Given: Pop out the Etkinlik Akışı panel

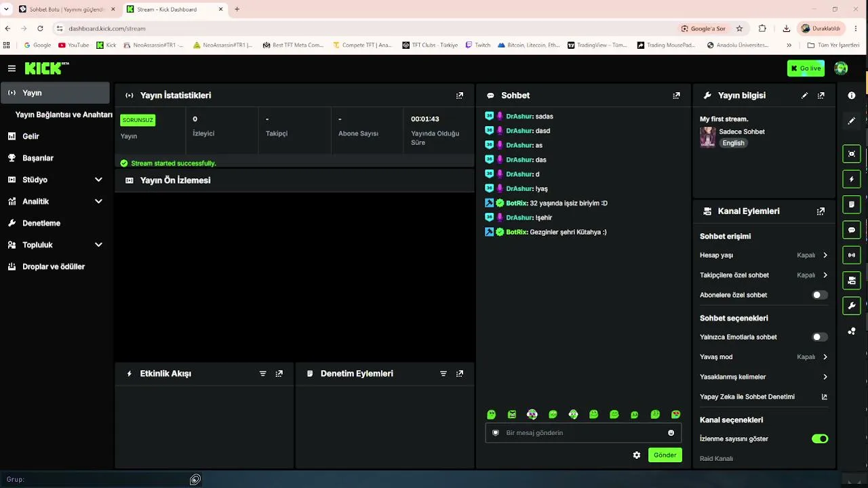Looking at the screenshot, I should [279, 373].
